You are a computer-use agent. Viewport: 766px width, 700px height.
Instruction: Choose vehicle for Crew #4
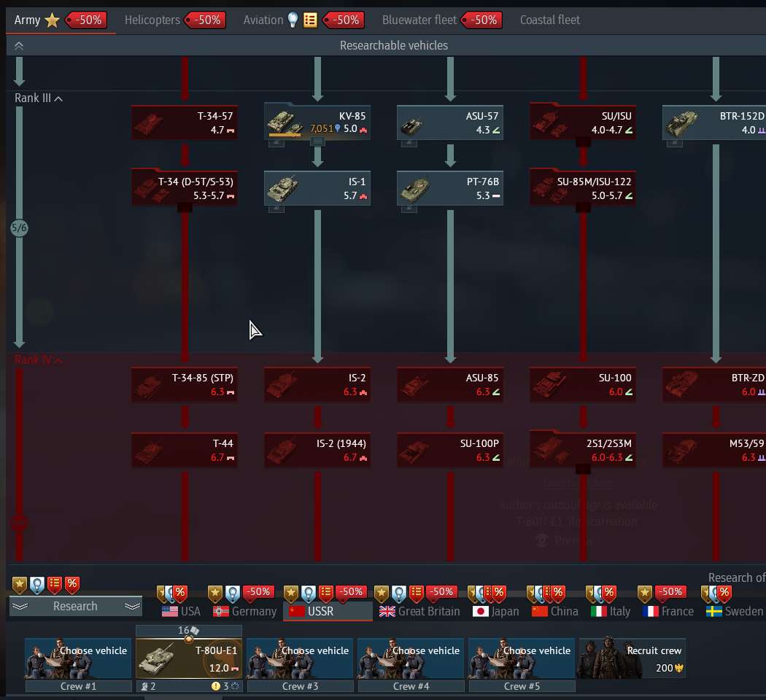411,658
